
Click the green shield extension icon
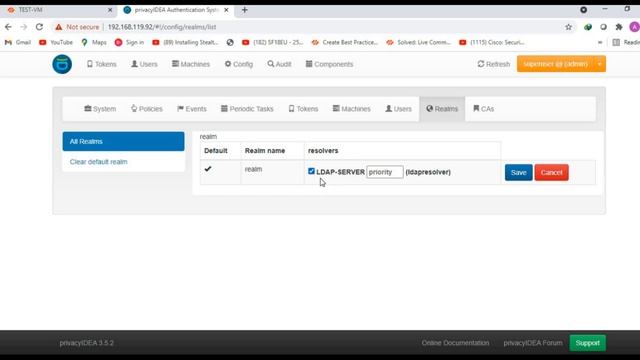click(x=588, y=27)
